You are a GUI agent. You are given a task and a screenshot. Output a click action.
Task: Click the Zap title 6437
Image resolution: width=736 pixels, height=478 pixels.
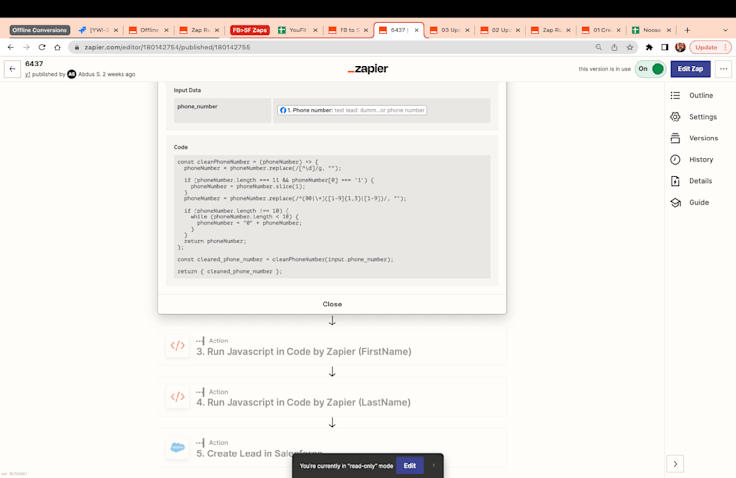click(x=34, y=63)
